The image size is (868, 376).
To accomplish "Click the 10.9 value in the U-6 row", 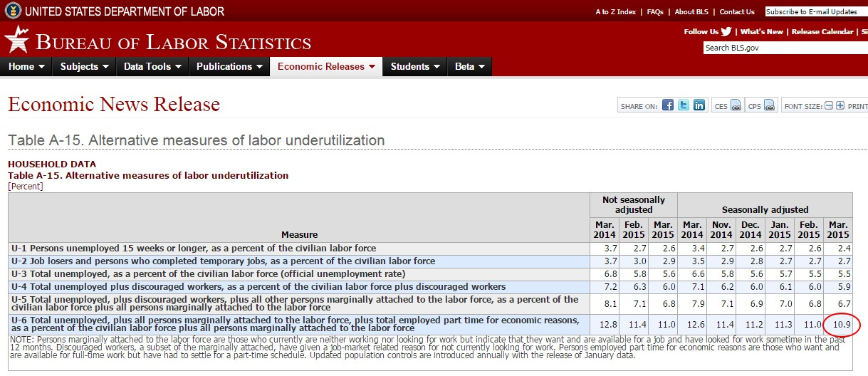I will click(841, 325).
